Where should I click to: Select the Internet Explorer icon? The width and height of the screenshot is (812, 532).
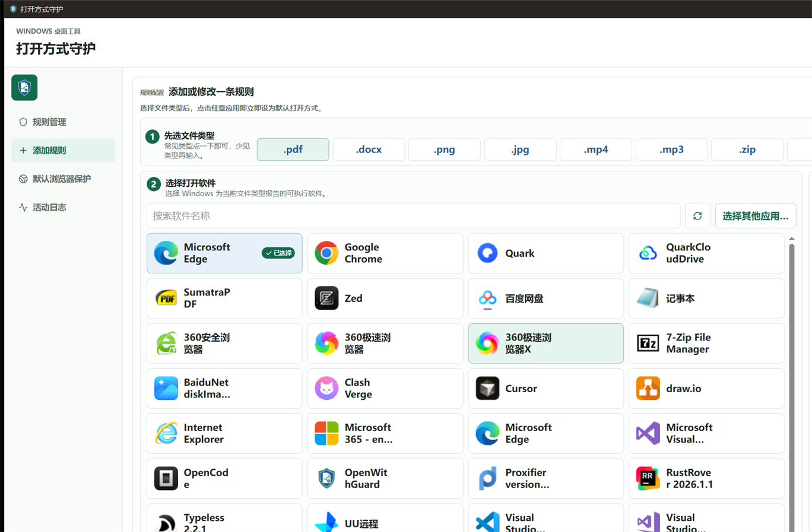166,434
